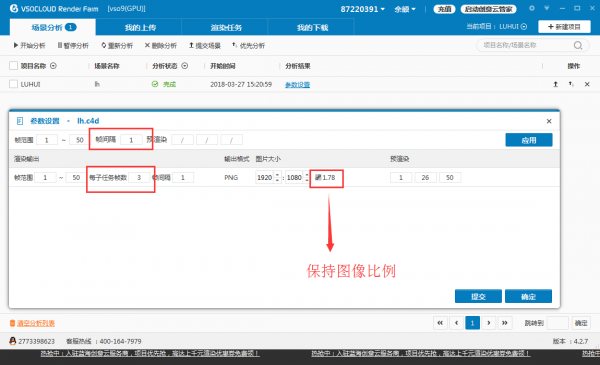Screen dimensions: 600x365
Task: Toggle the LUHUI row checkbox
Action: click(x=13, y=84)
